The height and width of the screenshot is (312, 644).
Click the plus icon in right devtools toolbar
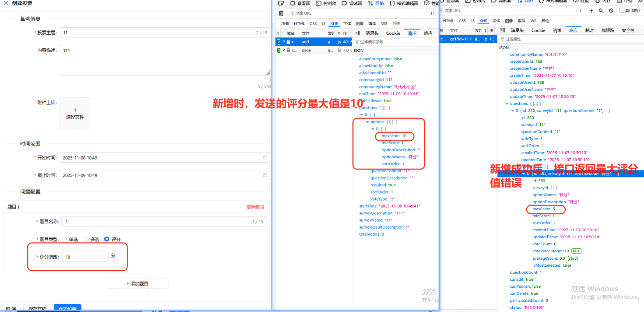[591, 11]
